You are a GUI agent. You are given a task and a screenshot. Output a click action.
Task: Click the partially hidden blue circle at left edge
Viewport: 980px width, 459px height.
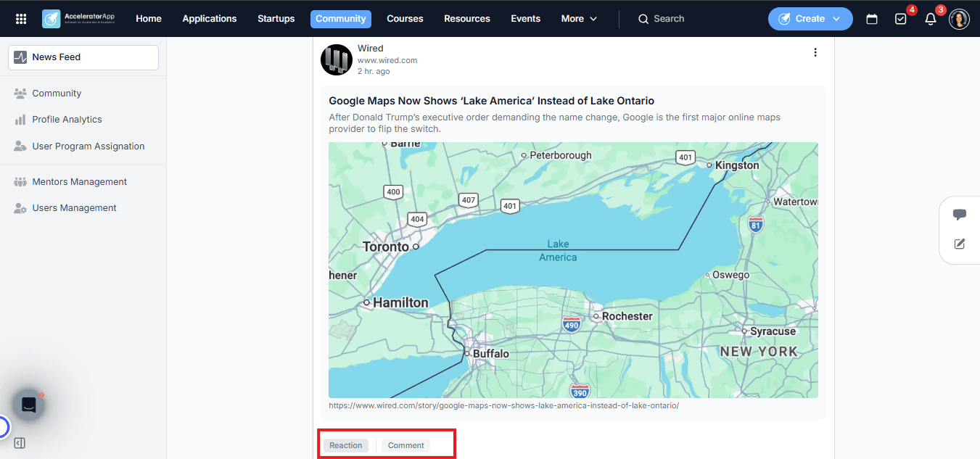pyautogui.click(x=4, y=427)
